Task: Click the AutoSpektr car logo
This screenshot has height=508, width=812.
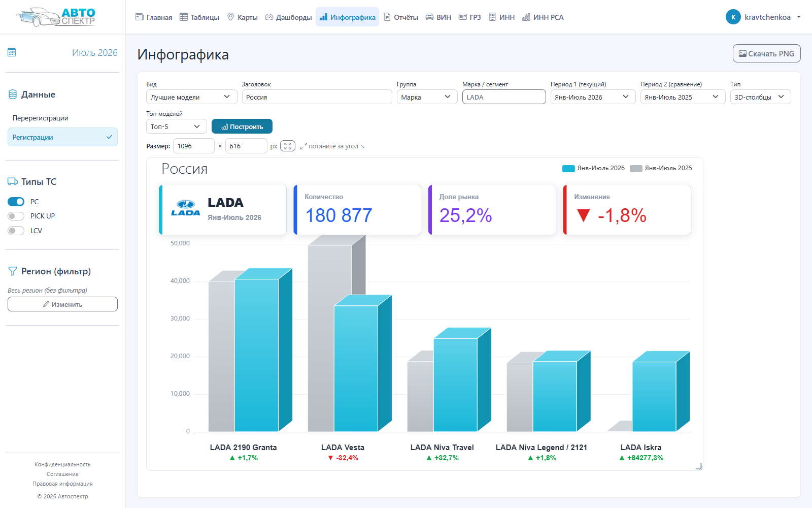Action: click(x=55, y=17)
